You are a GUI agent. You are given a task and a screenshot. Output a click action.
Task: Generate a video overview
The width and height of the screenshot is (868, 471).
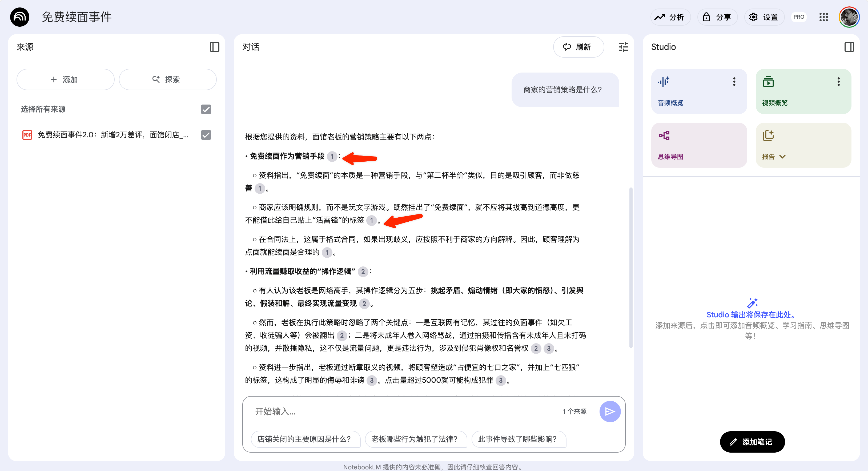803,91
